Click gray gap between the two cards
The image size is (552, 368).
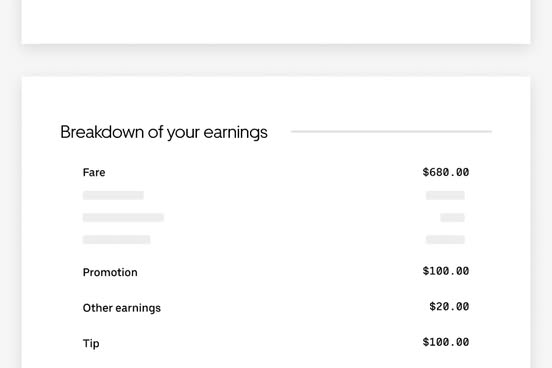coord(276,60)
